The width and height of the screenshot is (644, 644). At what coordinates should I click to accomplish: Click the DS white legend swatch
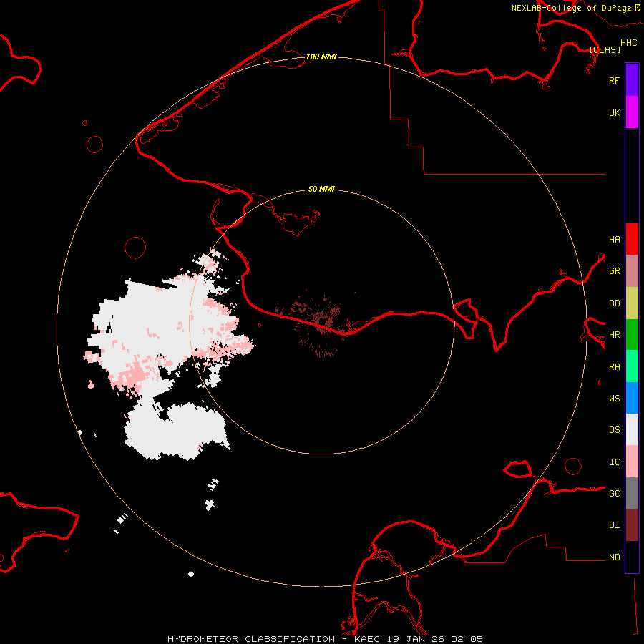coord(632,429)
